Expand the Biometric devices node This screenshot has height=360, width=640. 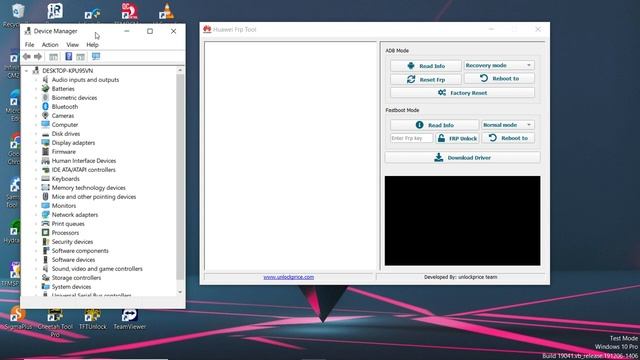click(36, 98)
